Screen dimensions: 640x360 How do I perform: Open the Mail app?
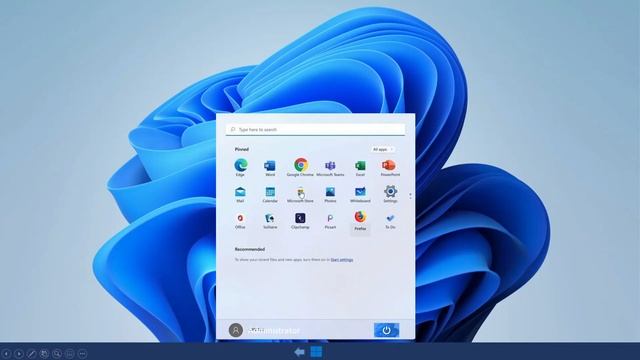tap(240, 194)
